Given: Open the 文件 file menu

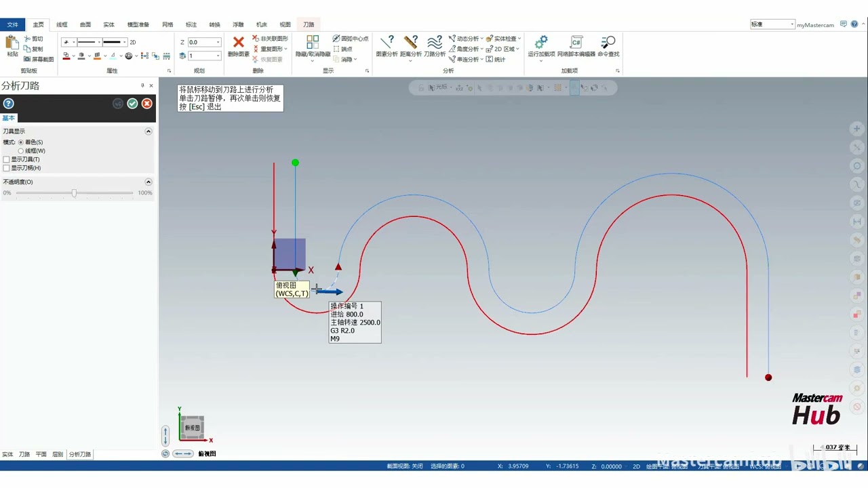Looking at the screenshot, I should point(13,24).
